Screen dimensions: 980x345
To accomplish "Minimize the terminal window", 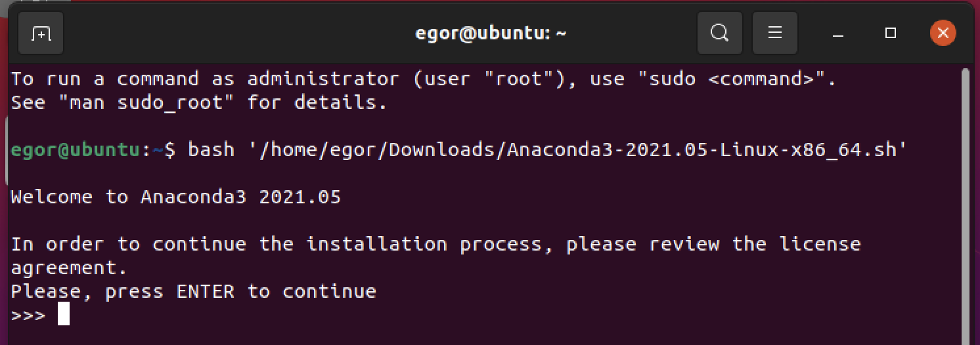I will (839, 33).
